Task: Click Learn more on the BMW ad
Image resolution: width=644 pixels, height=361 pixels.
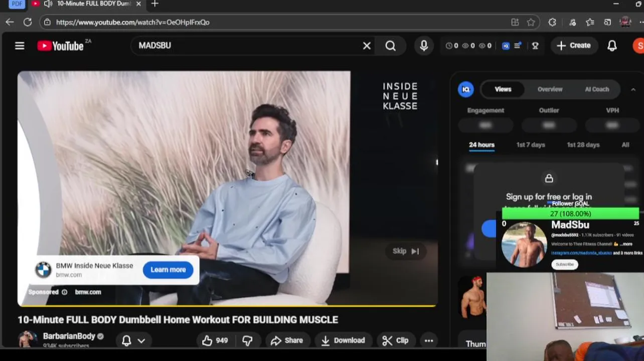Action: tap(168, 270)
